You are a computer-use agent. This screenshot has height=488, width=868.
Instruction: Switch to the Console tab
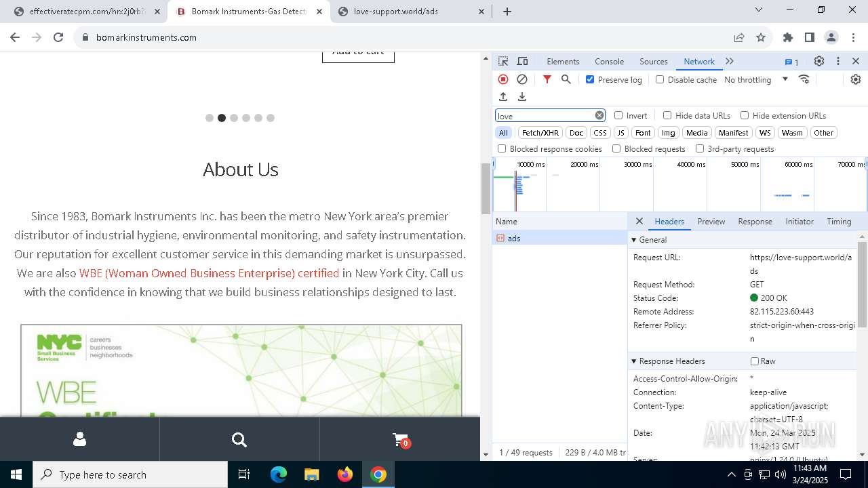click(x=609, y=61)
